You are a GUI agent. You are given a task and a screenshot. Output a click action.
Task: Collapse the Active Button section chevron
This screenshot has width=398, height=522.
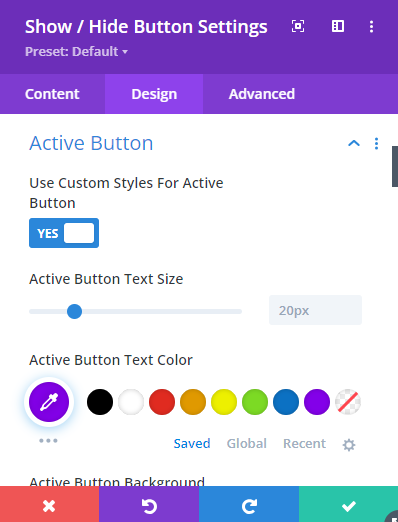pos(354,144)
